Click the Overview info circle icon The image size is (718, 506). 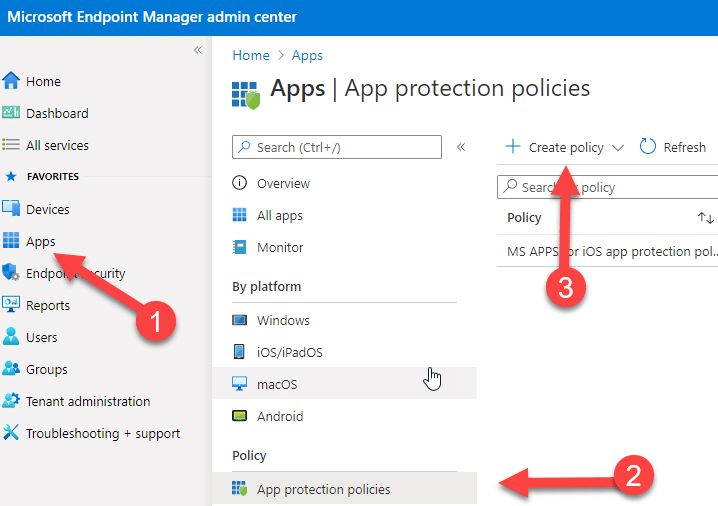pyautogui.click(x=239, y=183)
